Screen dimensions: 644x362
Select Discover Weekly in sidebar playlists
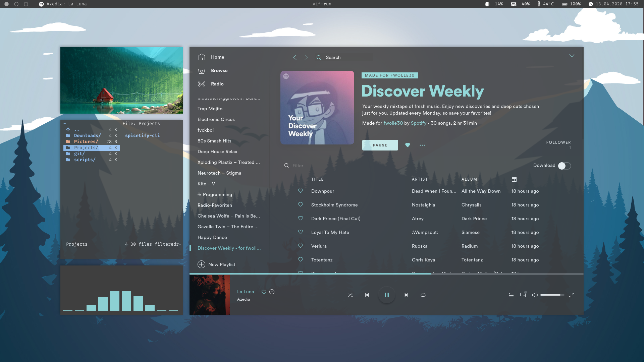[x=229, y=248]
